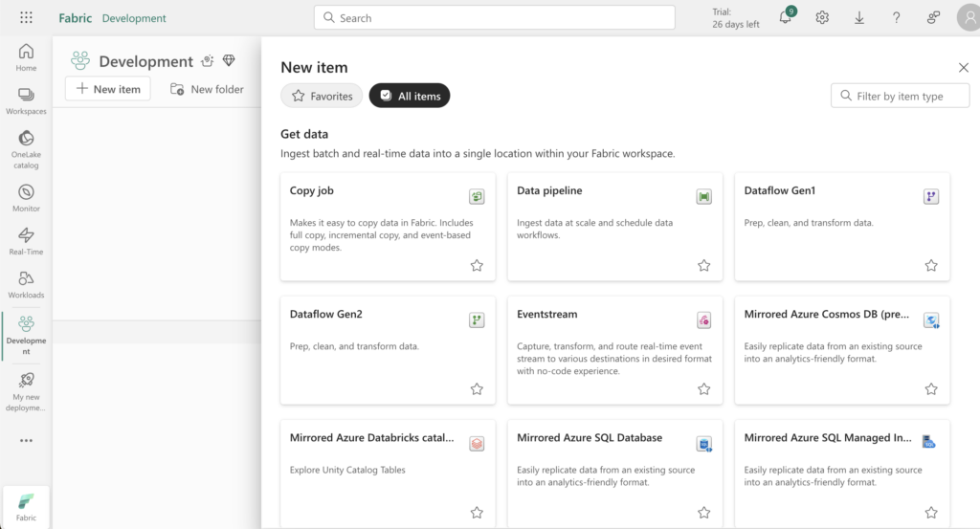The width and height of the screenshot is (980, 529).
Task: Click the Fabric logo text in header
Action: [x=75, y=18]
